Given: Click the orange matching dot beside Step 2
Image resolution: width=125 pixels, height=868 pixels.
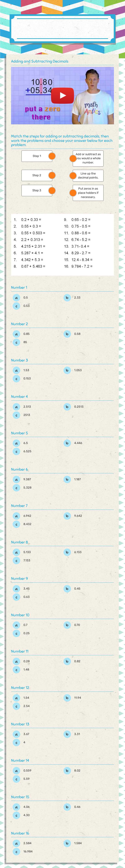Looking at the screenshot, I should (51, 175).
